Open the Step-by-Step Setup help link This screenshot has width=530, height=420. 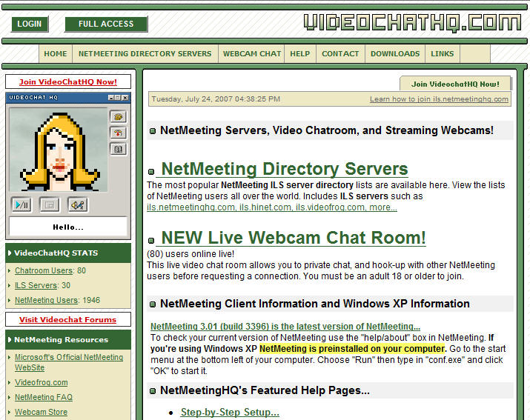(x=230, y=413)
